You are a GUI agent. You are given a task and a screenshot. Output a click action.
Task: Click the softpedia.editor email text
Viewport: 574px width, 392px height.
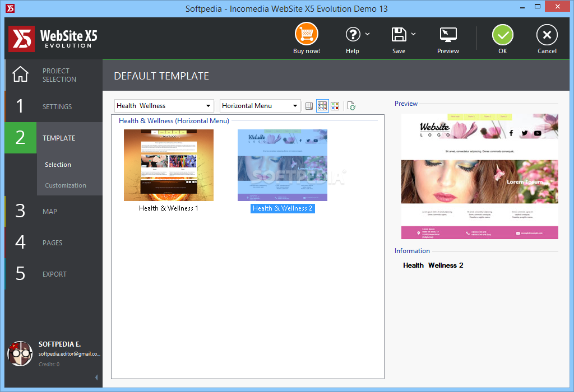(69, 353)
